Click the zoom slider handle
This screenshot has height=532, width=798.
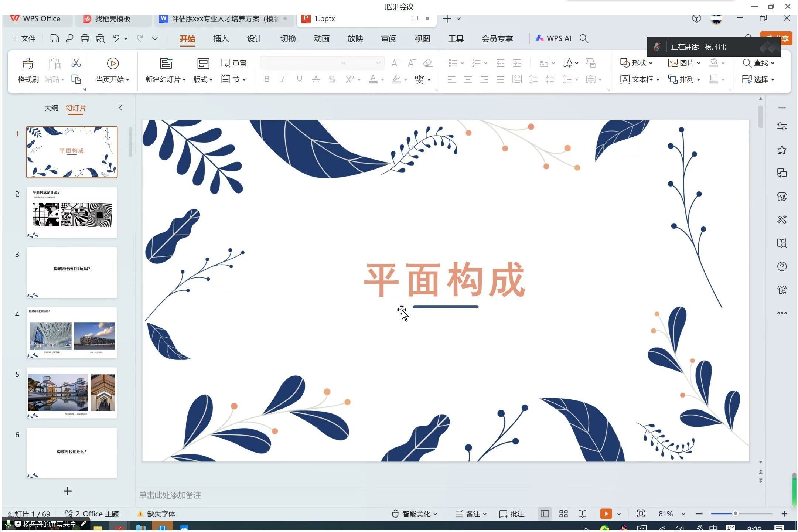click(735, 514)
